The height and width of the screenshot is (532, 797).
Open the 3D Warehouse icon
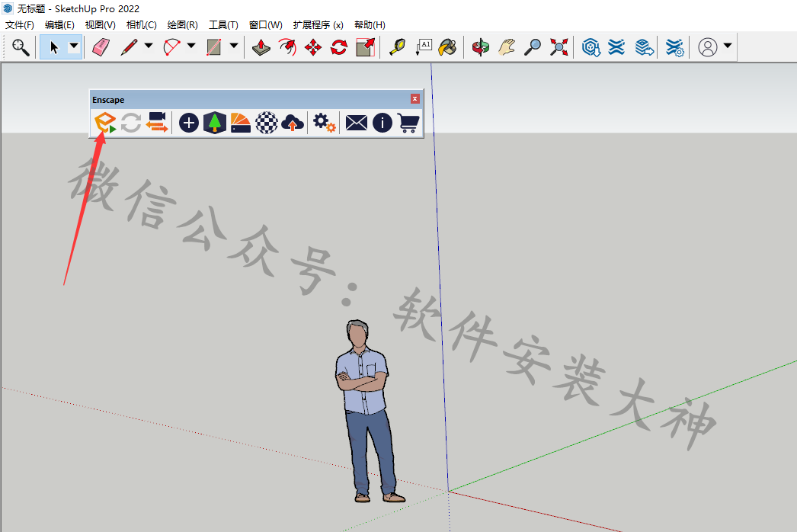pos(591,47)
